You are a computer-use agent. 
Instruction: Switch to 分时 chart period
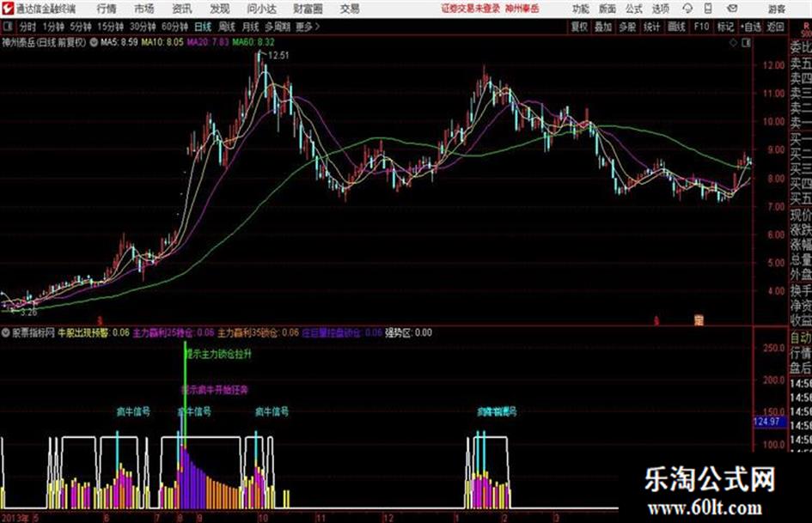pos(28,27)
